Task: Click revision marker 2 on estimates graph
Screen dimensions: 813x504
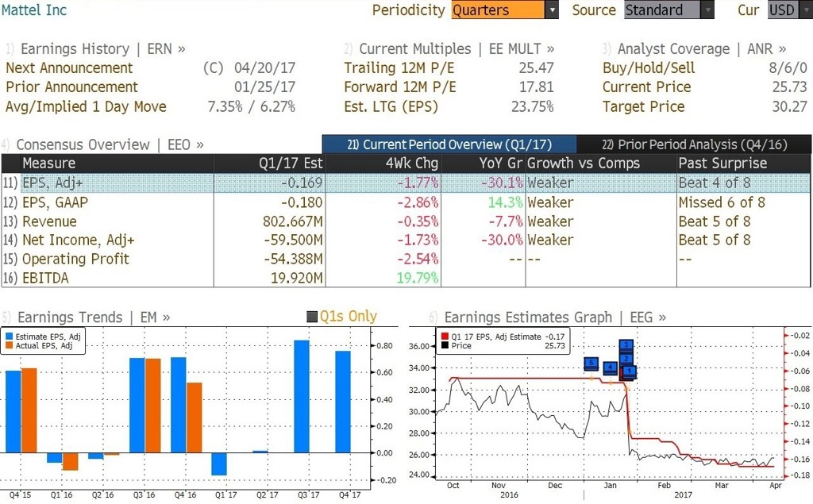Action: click(626, 358)
